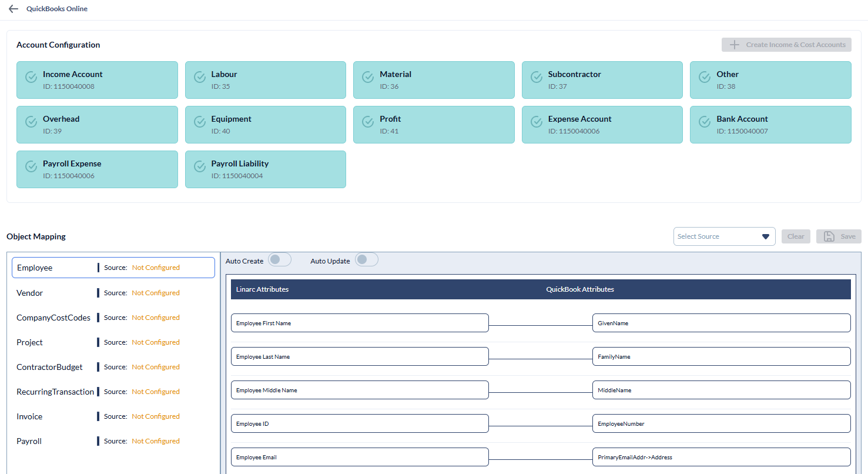Select Vendor in the Object Mapping list
Viewport: 868px width, 474px height.
coord(113,293)
